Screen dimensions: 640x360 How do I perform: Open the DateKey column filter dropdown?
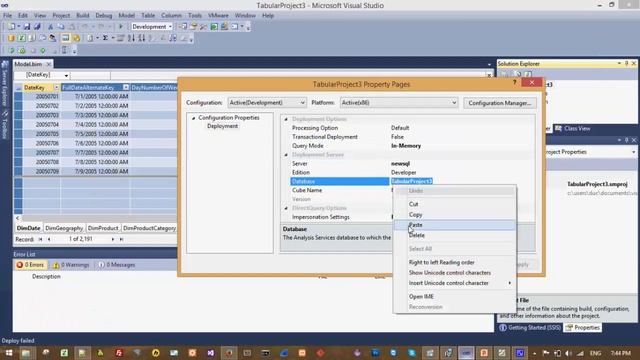[x=56, y=88]
